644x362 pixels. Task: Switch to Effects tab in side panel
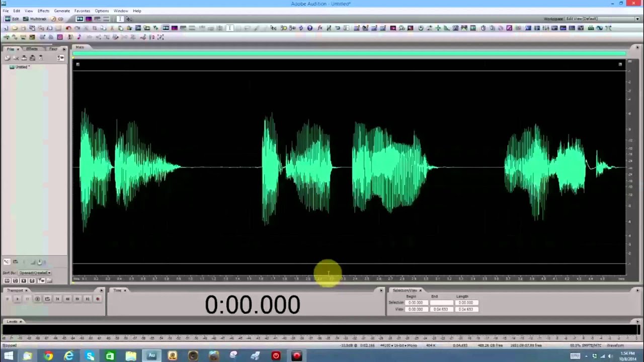[32, 49]
